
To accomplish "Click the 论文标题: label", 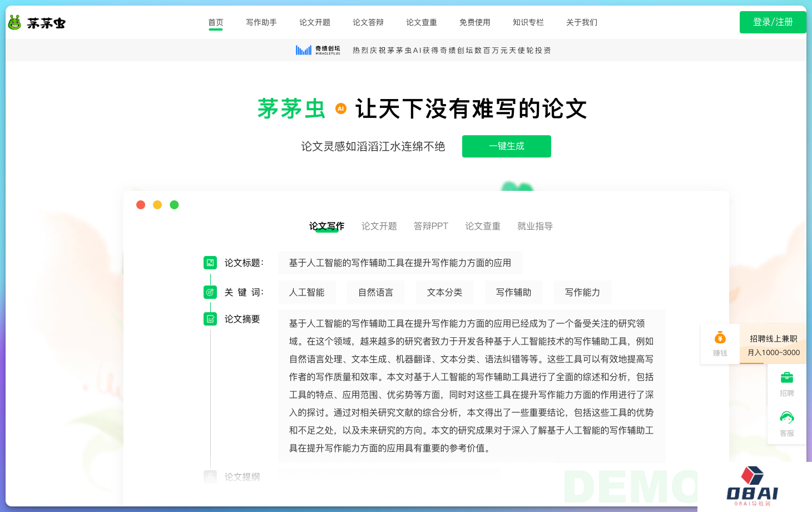I will [244, 263].
